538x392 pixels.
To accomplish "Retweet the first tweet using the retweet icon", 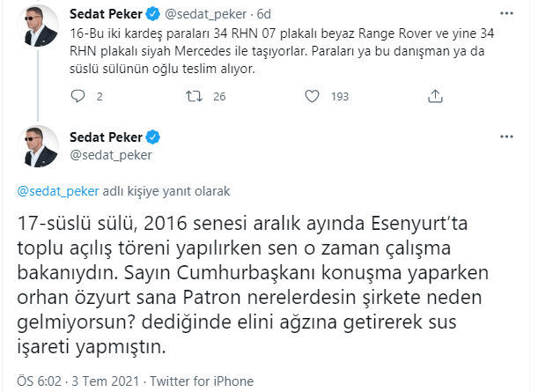I will (x=195, y=97).
